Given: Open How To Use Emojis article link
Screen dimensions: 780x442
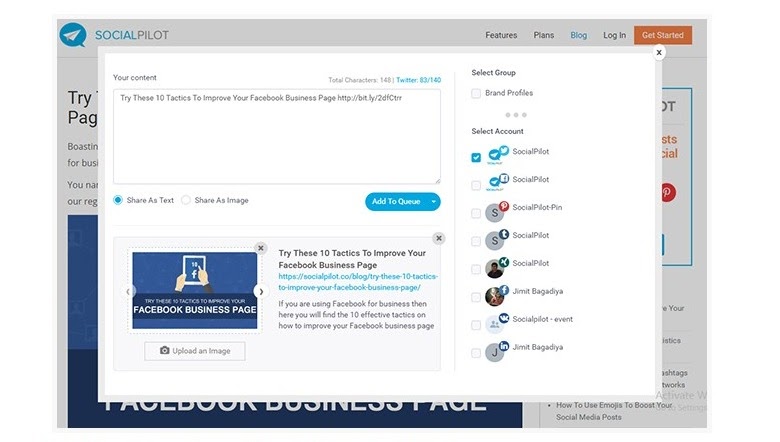Looking at the screenshot, I should 614,411.
